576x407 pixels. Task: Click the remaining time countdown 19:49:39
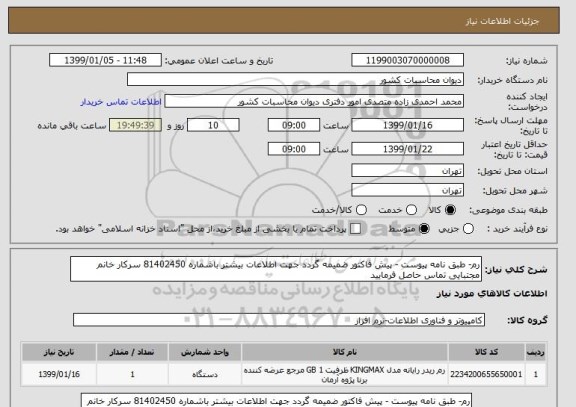136,125
